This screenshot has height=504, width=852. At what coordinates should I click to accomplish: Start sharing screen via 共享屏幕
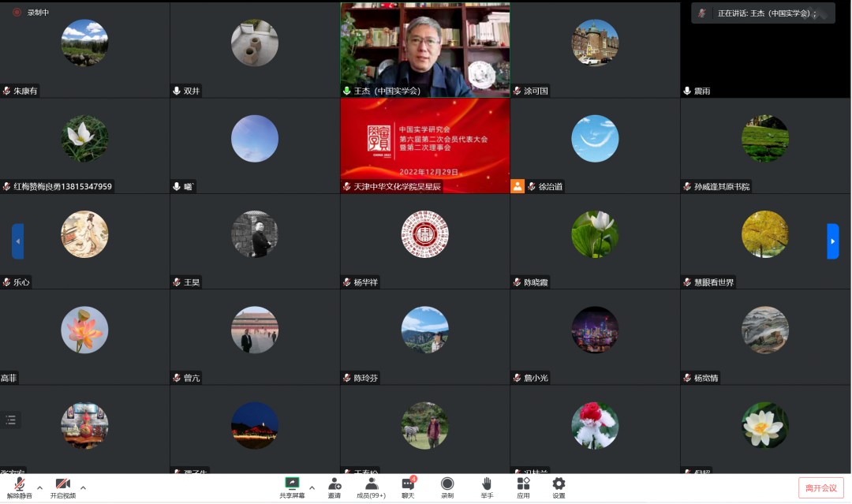click(x=292, y=487)
